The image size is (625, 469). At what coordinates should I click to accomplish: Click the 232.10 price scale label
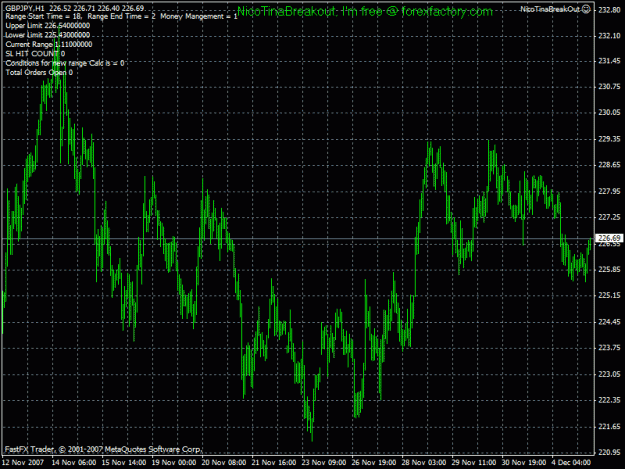(609, 36)
